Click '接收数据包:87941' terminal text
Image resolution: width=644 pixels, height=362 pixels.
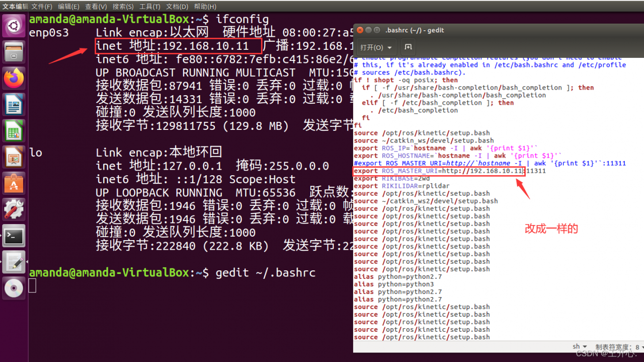148,86
